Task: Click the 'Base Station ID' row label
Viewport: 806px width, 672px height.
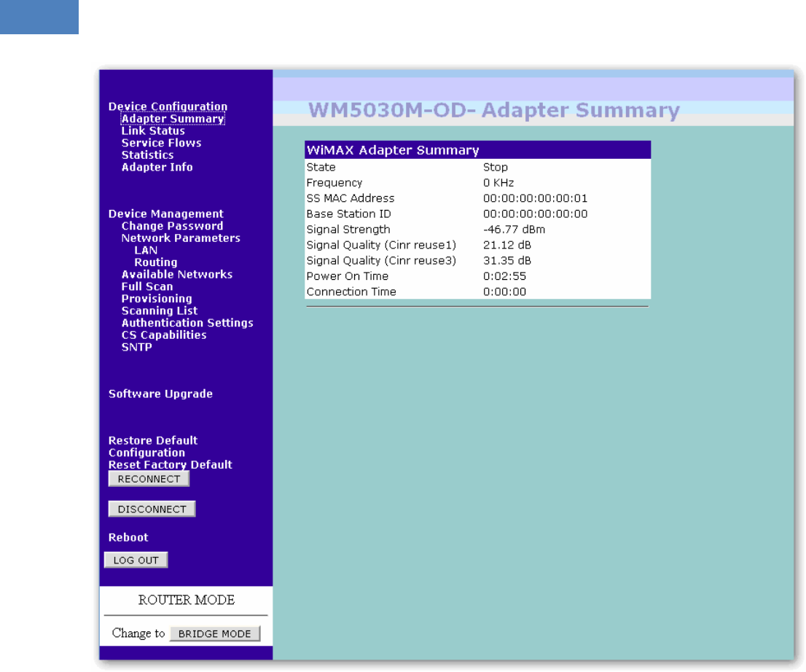Action: point(348,214)
